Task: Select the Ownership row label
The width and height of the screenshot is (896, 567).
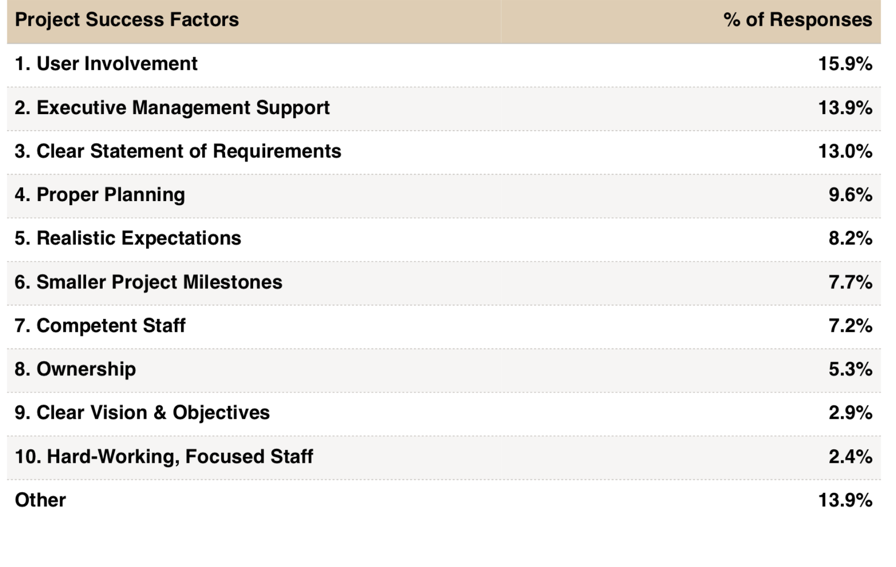Action: coord(75,369)
